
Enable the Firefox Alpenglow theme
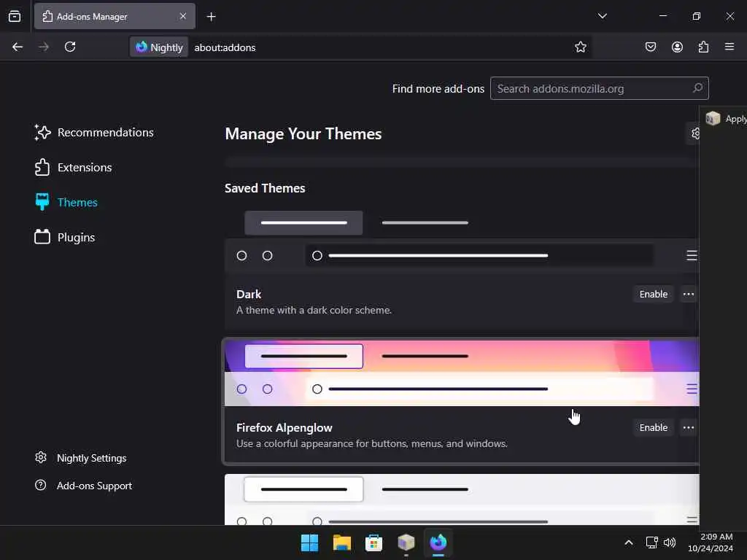(x=653, y=427)
